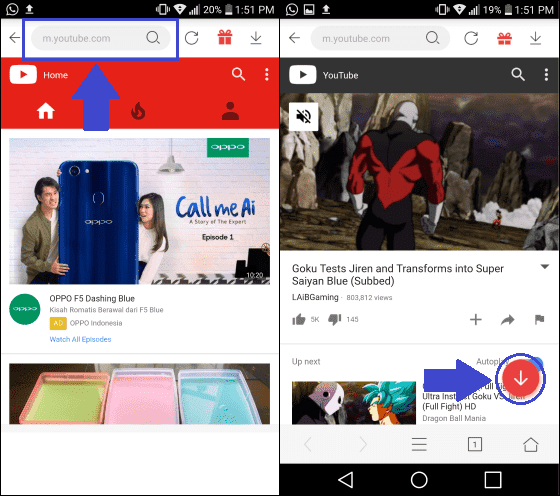Tap the magnifier in right address bar
Screen dimensions: 560x496
tap(432, 37)
